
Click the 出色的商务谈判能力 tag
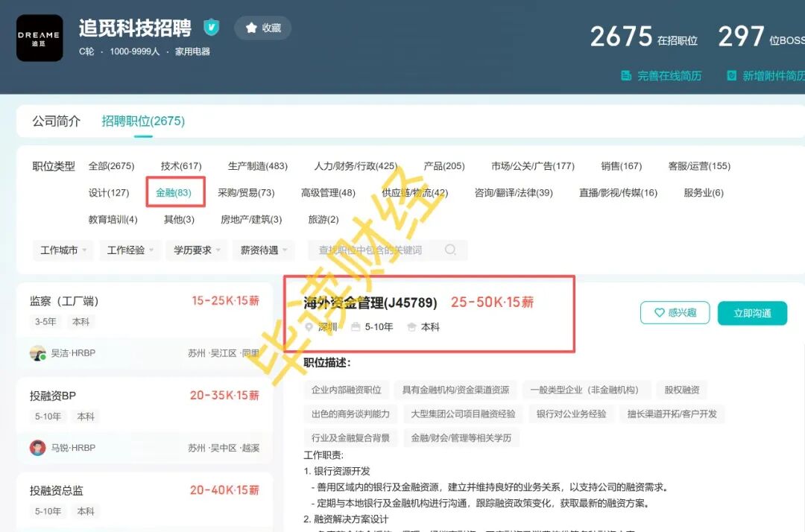[x=350, y=414]
